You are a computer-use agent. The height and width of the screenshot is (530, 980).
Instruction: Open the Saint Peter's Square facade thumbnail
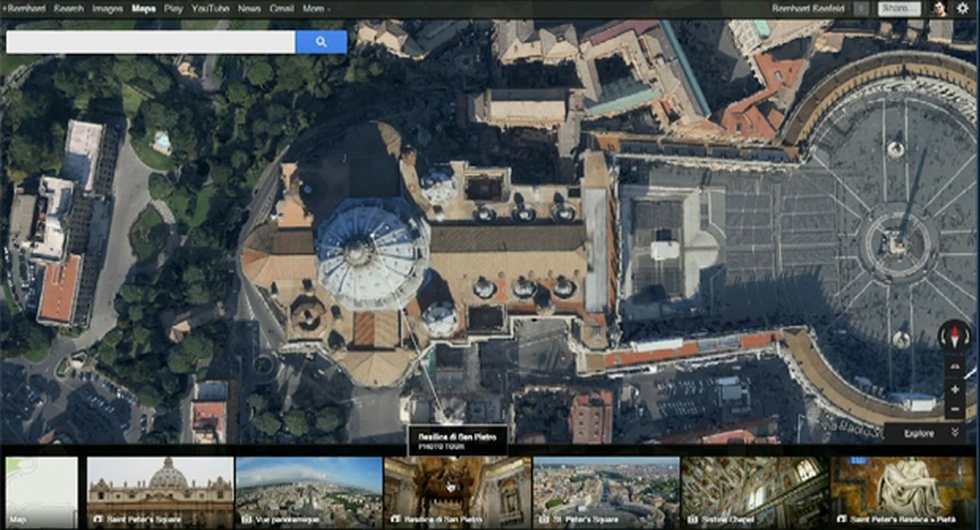pos(160,492)
